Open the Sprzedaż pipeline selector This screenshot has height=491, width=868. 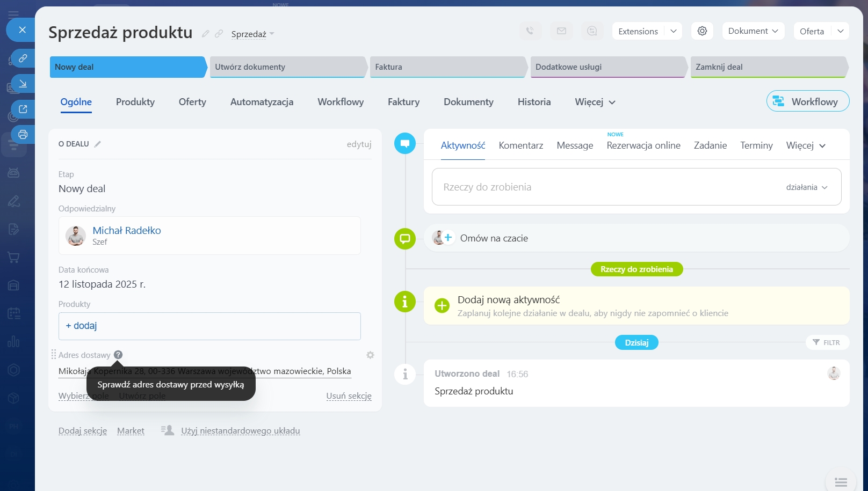[x=252, y=34]
